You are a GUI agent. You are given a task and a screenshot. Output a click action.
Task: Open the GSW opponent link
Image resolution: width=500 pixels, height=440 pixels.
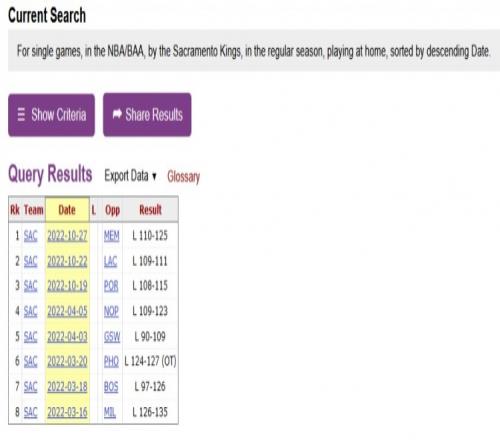[112, 337]
